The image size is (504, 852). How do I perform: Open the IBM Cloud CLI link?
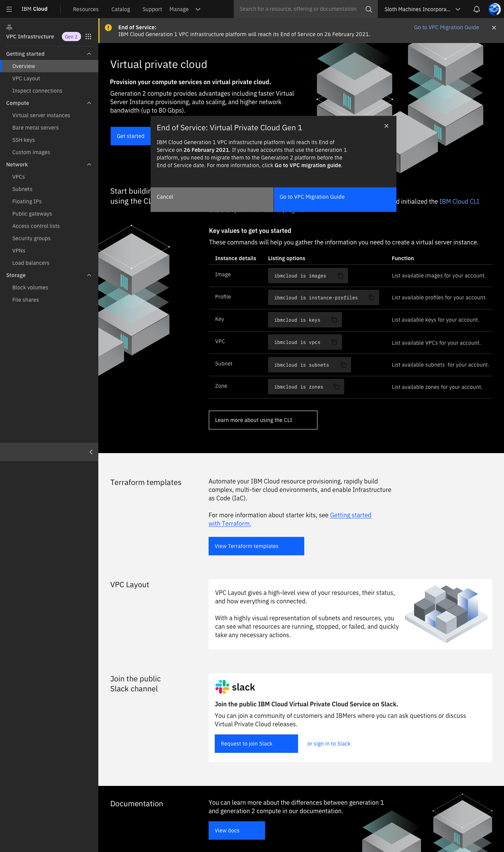coord(459,201)
